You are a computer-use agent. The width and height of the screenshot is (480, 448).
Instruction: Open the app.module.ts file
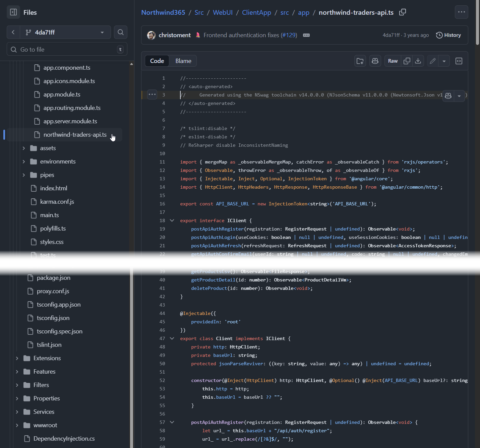point(62,94)
